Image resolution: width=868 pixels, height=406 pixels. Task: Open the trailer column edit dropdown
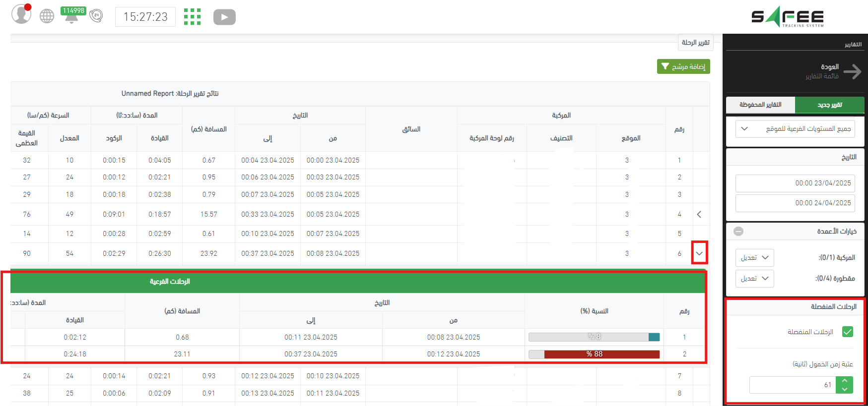(754, 279)
